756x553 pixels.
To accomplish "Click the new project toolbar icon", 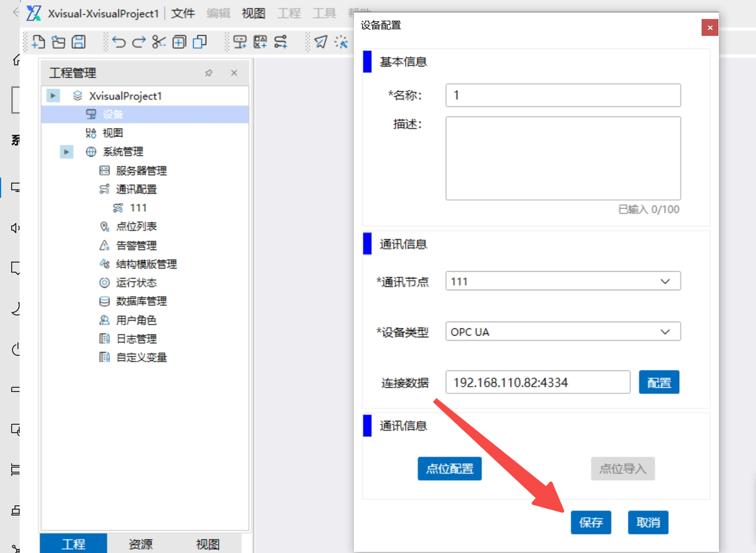I will click(38, 42).
